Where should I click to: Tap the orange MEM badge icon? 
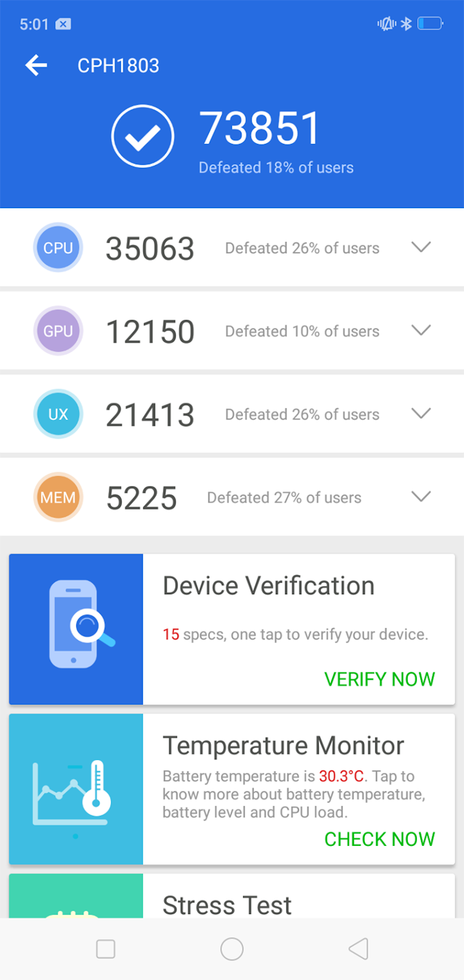point(58,497)
